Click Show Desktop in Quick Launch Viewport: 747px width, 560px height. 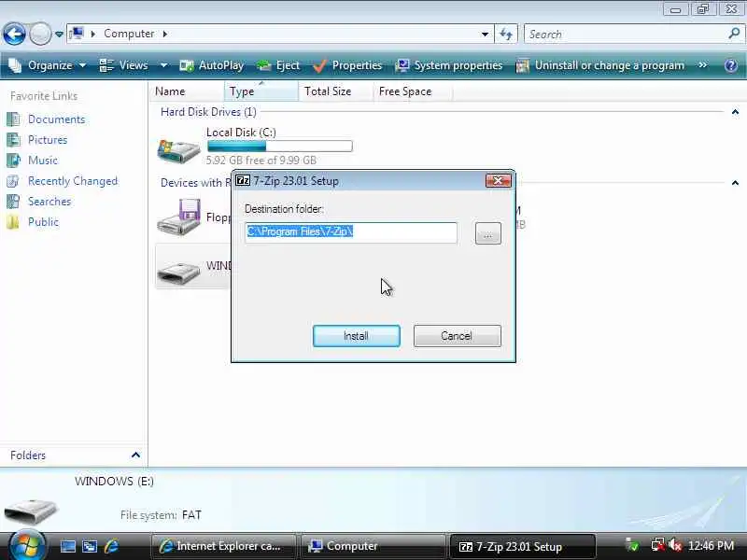67,546
